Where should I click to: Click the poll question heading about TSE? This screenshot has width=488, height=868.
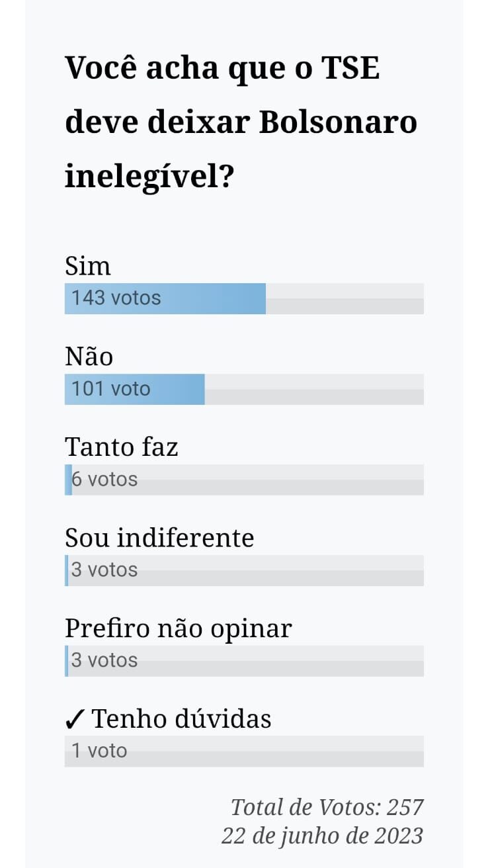(241, 123)
